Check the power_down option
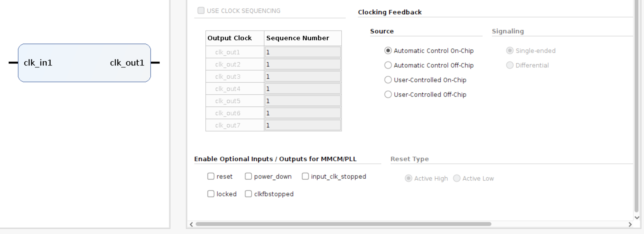 click(x=248, y=176)
